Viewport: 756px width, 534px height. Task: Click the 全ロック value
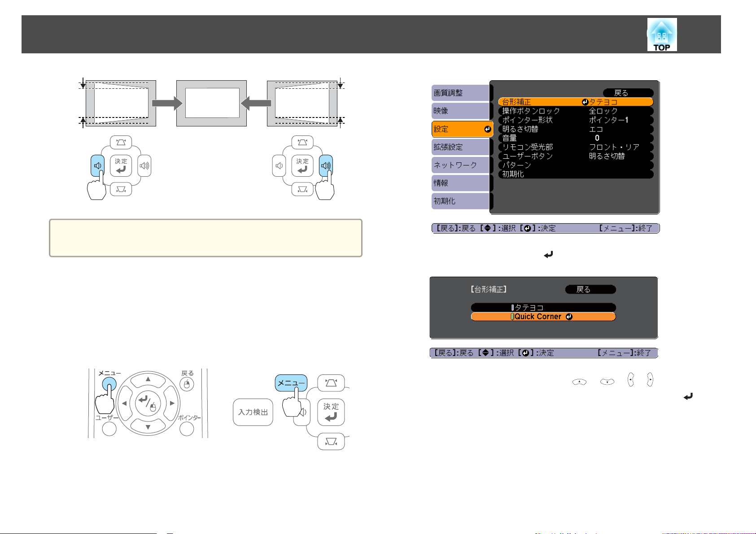[603, 111]
